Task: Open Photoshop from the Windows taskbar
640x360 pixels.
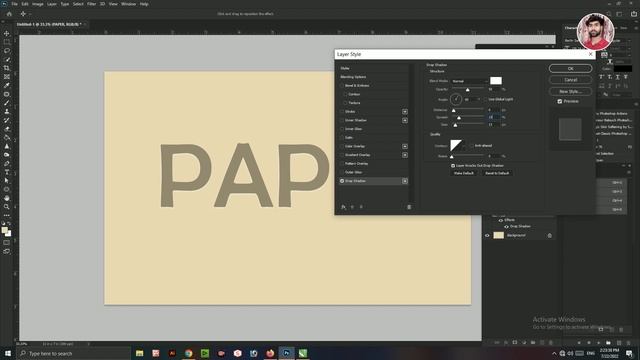Action: pos(287,353)
